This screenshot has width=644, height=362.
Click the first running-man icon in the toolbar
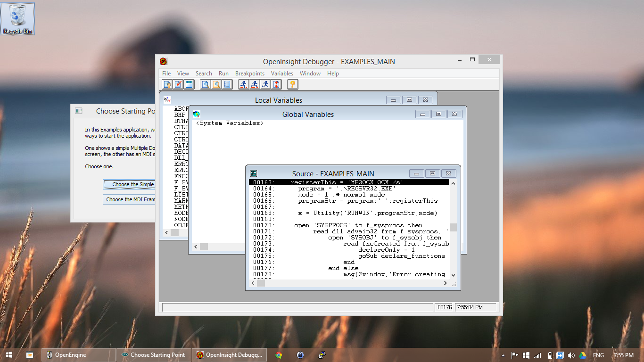(x=243, y=84)
